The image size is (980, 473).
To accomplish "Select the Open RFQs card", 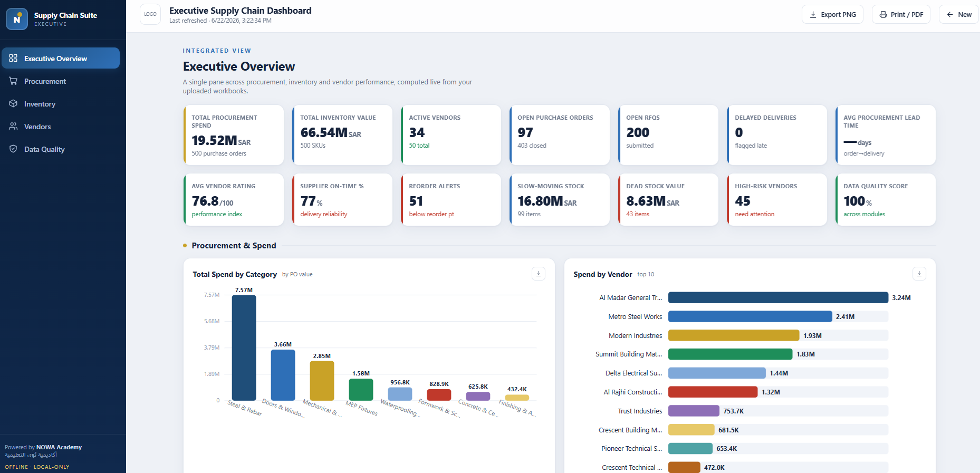I will click(x=668, y=135).
